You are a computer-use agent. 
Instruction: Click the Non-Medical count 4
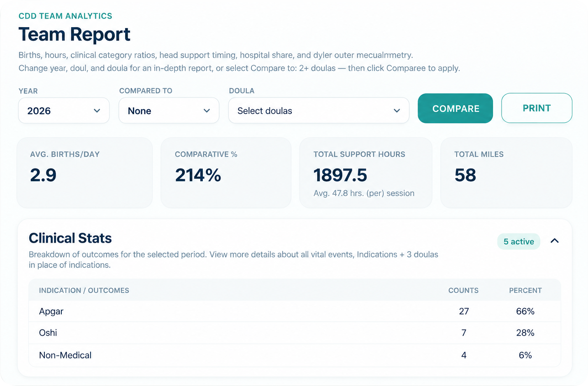(464, 355)
